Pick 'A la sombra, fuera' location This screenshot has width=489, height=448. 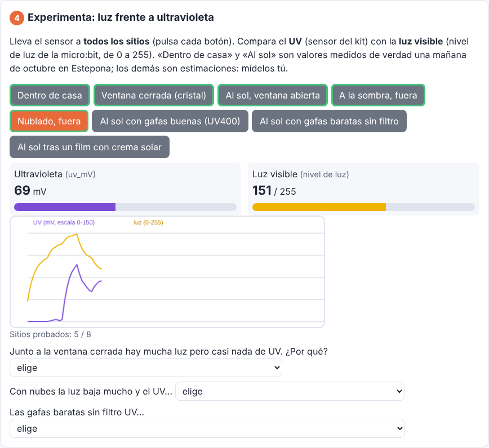378,95
